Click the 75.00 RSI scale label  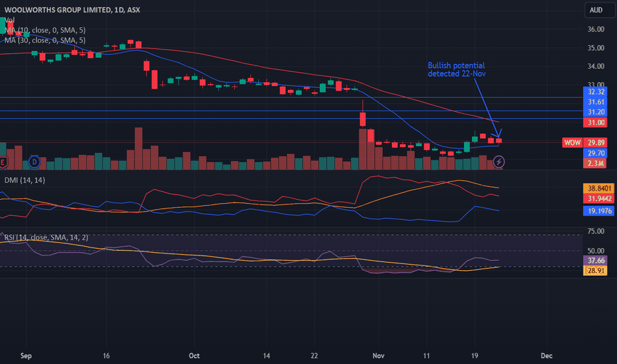pos(596,231)
